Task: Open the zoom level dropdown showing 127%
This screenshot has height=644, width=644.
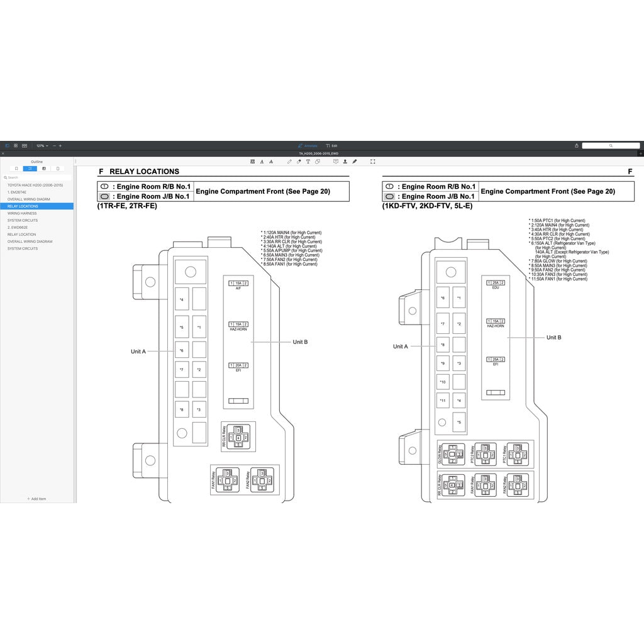Action: click(x=42, y=145)
